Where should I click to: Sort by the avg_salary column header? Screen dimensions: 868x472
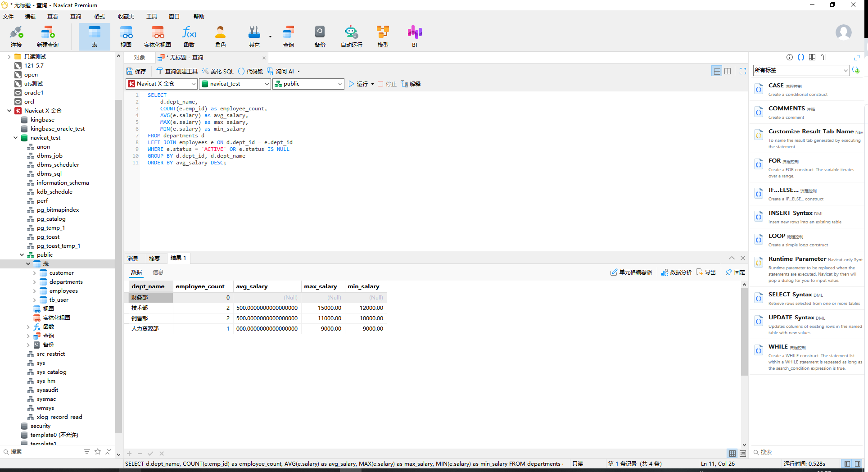267,286
